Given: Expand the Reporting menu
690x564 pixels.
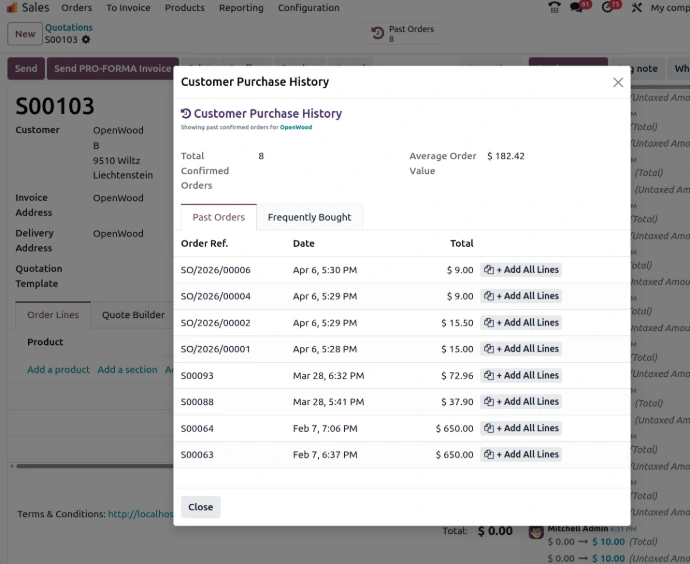Looking at the screenshot, I should (x=241, y=8).
